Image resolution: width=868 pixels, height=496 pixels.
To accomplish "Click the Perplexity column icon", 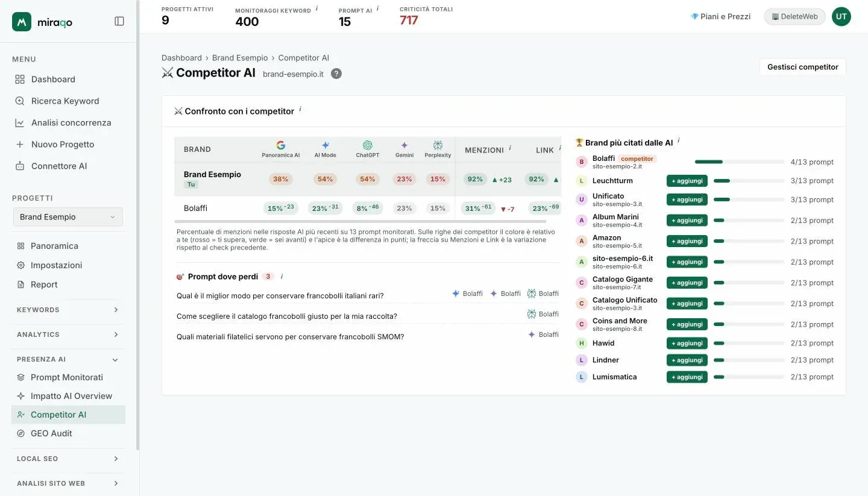I will tap(438, 145).
